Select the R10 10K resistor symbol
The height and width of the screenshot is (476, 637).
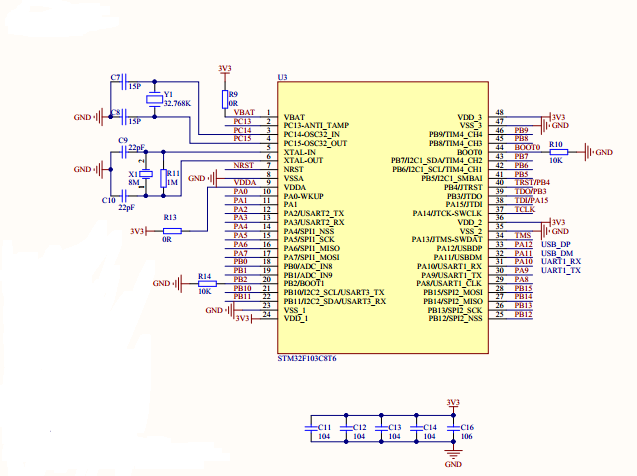pyautogui.click(x=559, y=152)
